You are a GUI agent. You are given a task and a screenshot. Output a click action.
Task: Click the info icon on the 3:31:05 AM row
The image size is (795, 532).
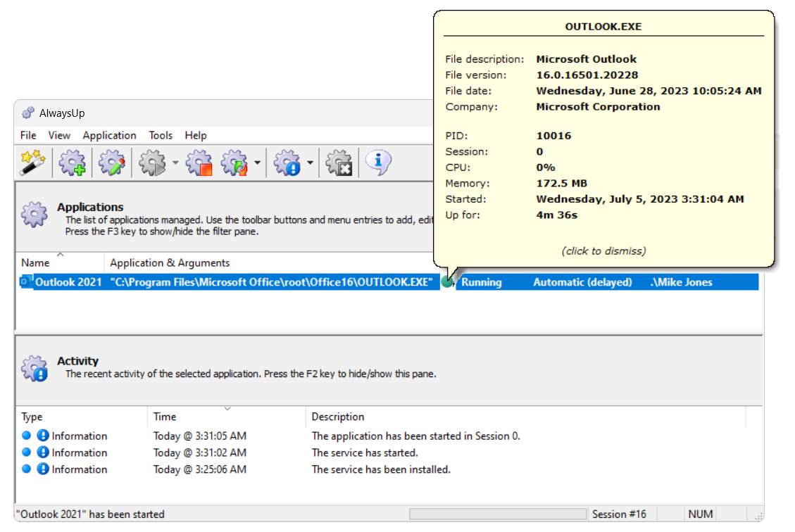43,436
